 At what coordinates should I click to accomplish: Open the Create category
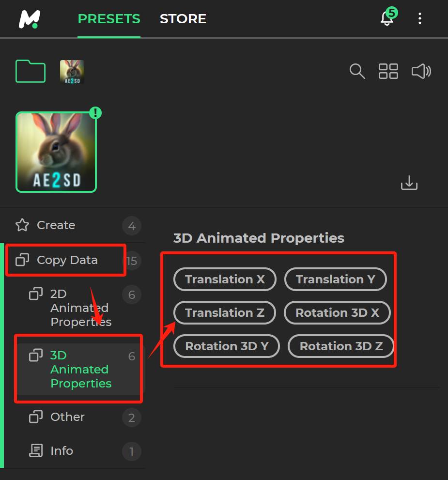click(x=56, y=225)
